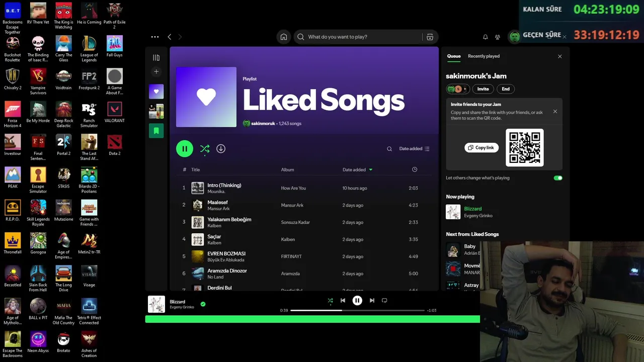The image size is (644, 362).
Task: Play Intro (Thinking) track
Action: tap(224, 185)
